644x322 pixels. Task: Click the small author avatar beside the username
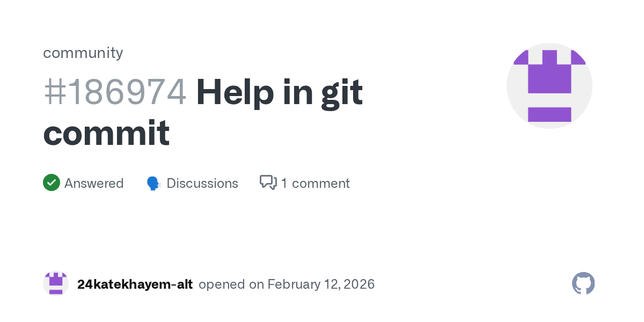56,284
